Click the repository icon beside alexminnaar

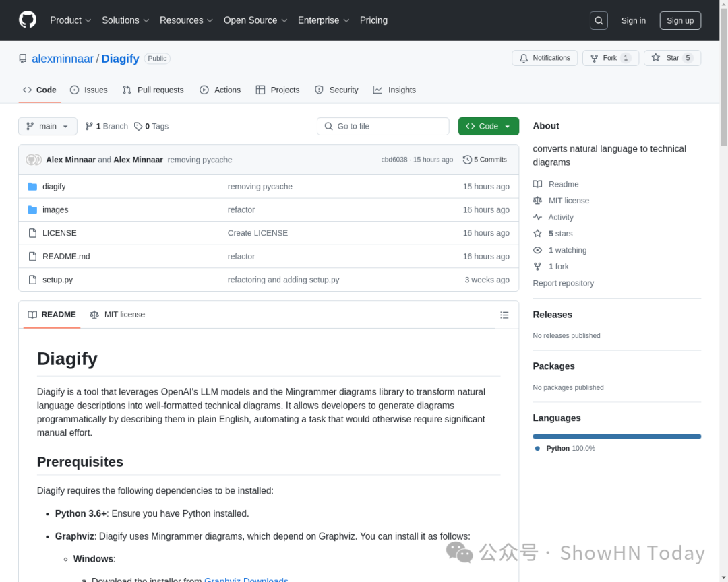(x=23, y=59)
